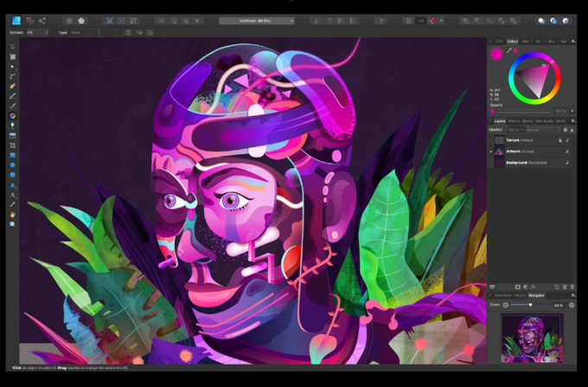This screenshot has height=387, width=588.
Task: Open the fill Type dropdown
Action: coord(86,33)
